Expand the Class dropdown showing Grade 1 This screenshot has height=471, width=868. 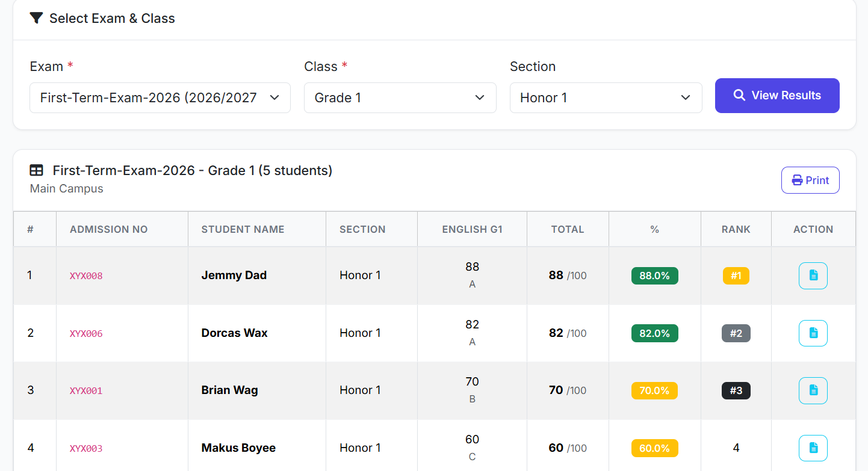(x=400, y=97)
